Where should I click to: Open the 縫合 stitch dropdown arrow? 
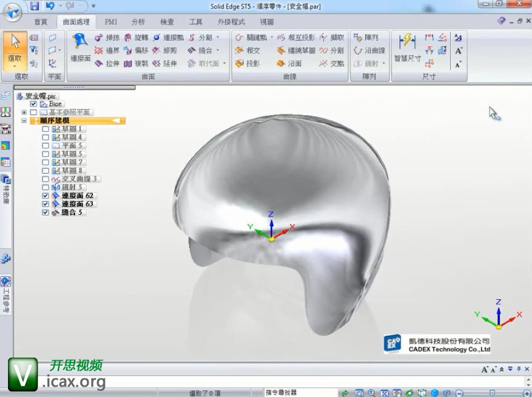(x=218, y=50)
